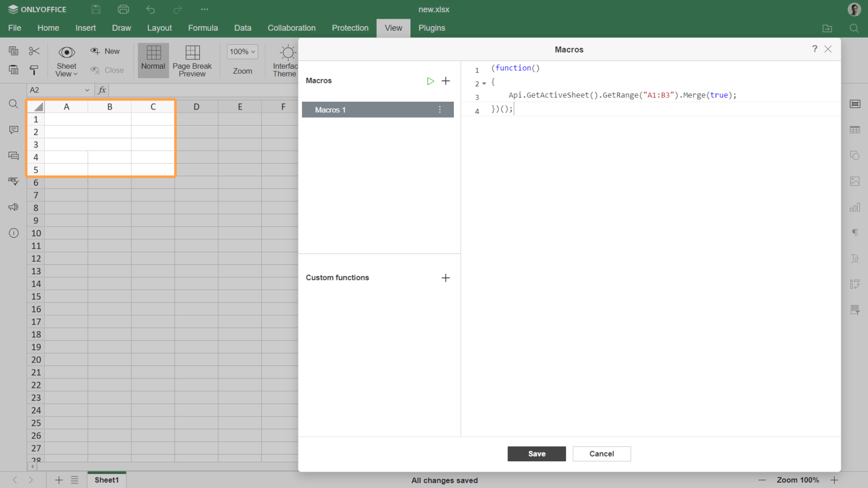Create New sheet view
This screenshot has height=488, width=868.
tap(105, 51)
